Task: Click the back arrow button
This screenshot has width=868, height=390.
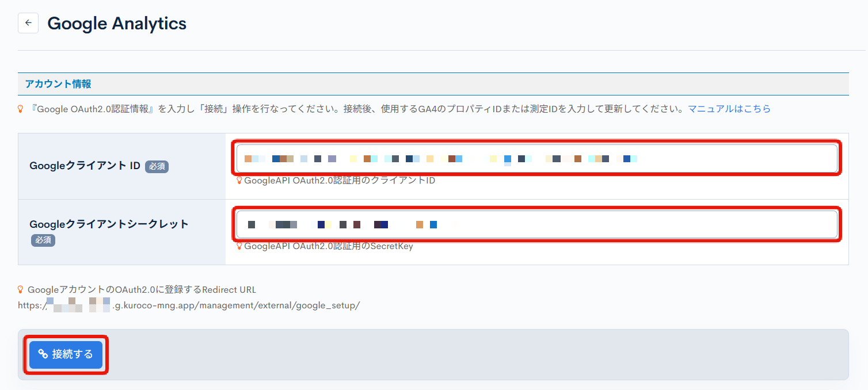Action: 28,24
